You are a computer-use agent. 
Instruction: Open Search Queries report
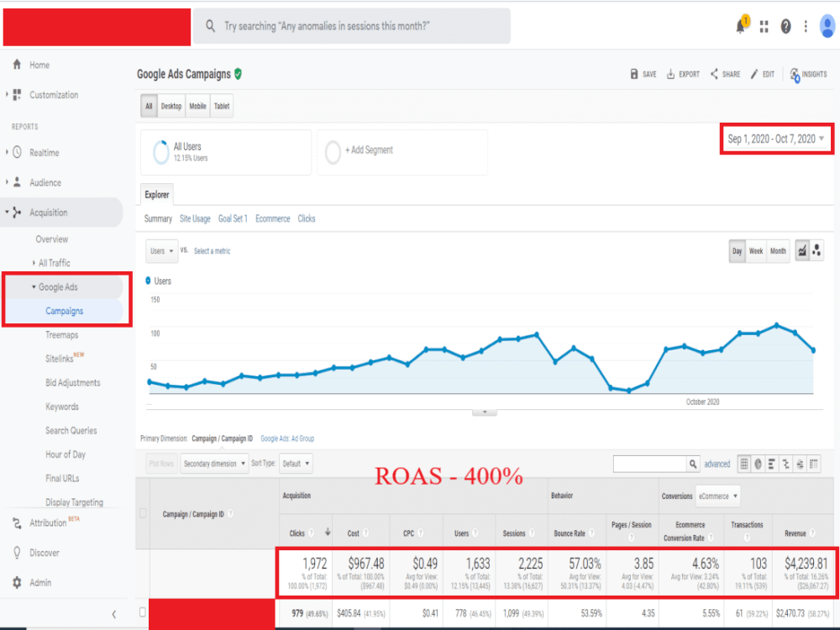[71, 430]
